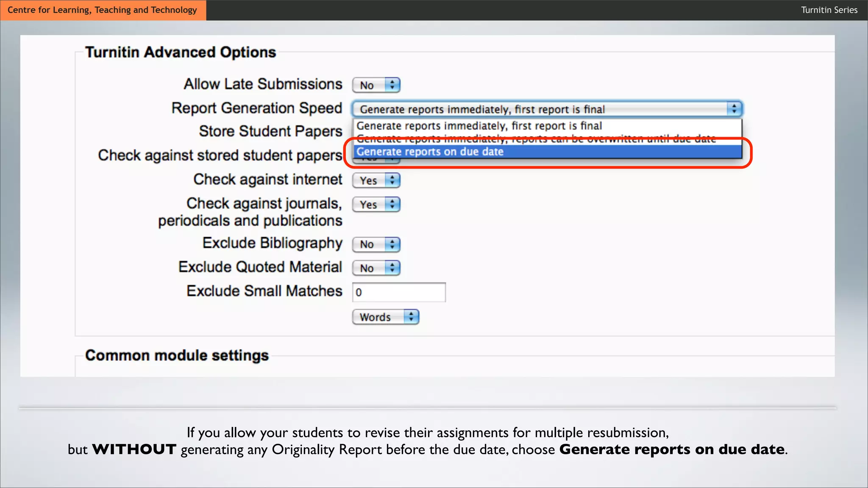The height and width of the screenshot is (488, 868).
Task: Click arrows on Exclude Bibliography selector
Action: coord(392,244)
